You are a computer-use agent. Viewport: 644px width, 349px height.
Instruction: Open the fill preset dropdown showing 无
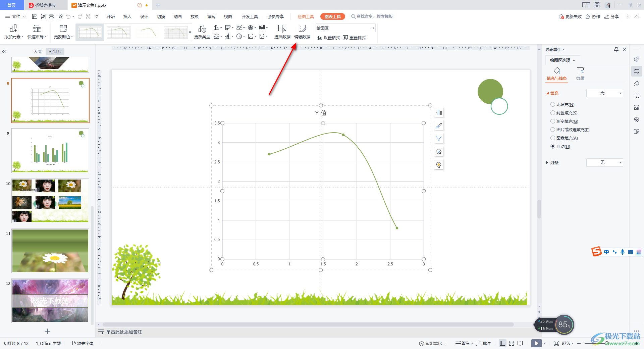tap(604, 93)
